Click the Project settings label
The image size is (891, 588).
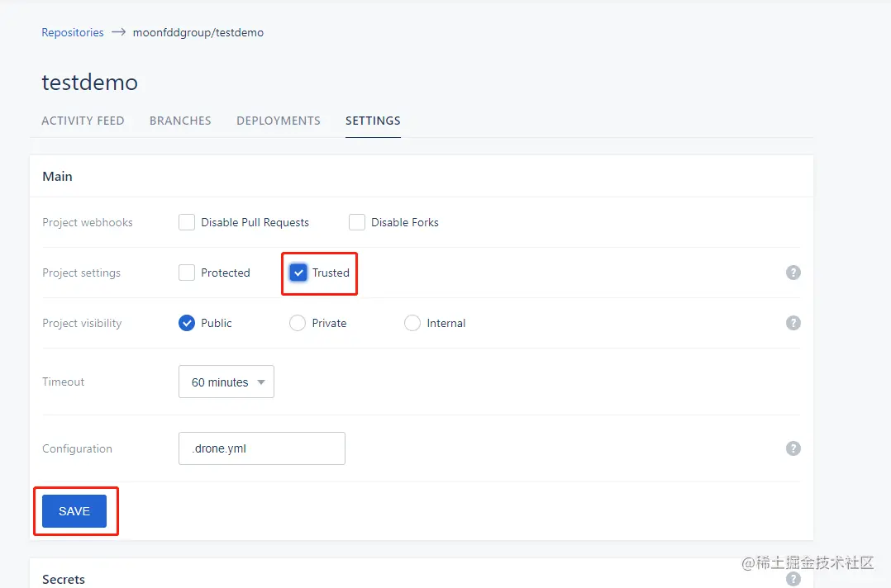[81, 273]
